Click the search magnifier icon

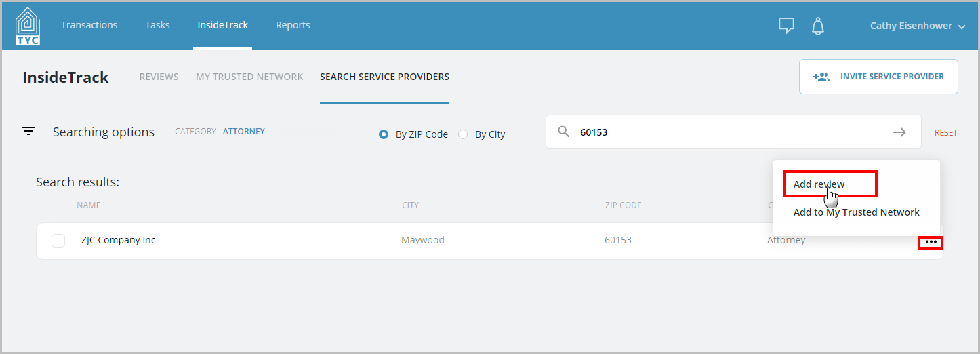(x=564, y=132)
